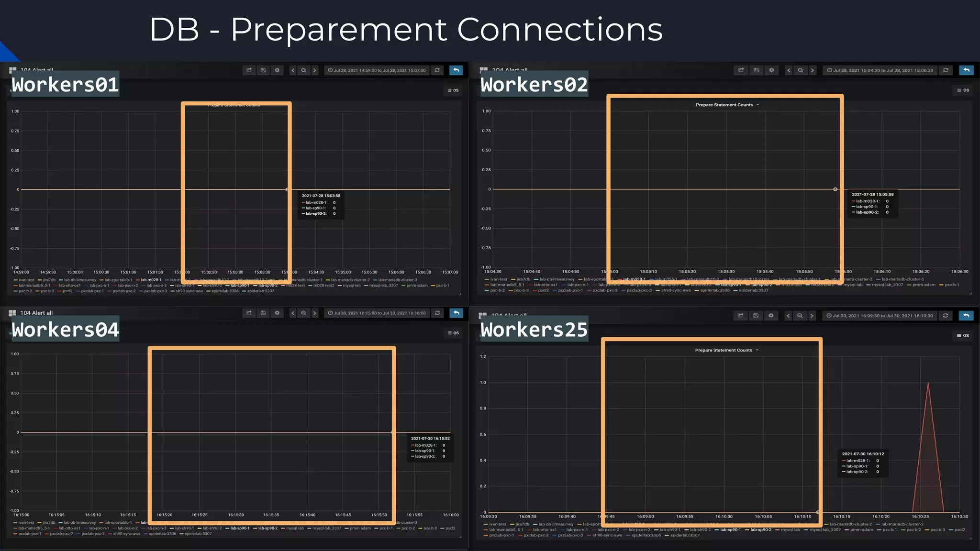Image resolution: width=980 pixels, height=551 pixels.
Task: Shift time forward in Workers02 panel
Action: 812,70
